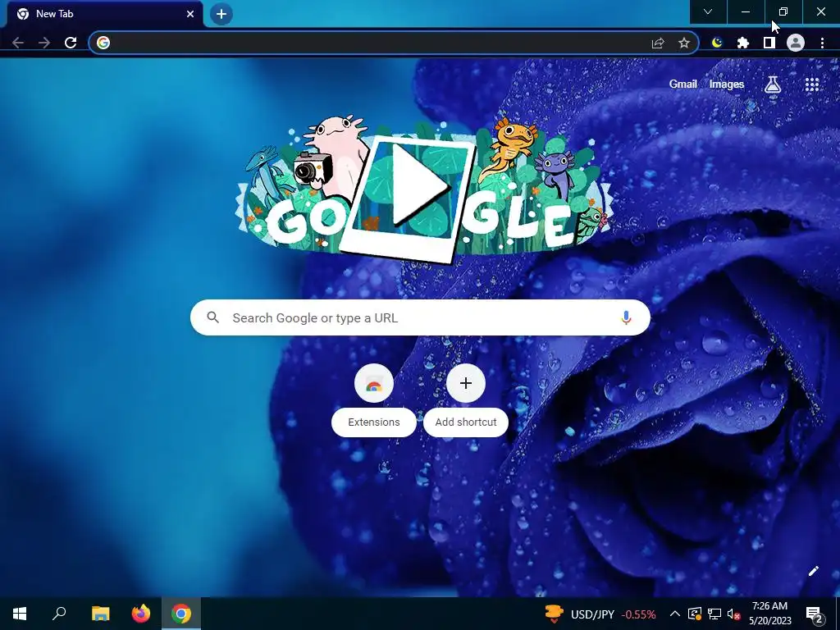Share this page using the share icon
The width and height of the screenshot is (840, 630).
point(658,43)
